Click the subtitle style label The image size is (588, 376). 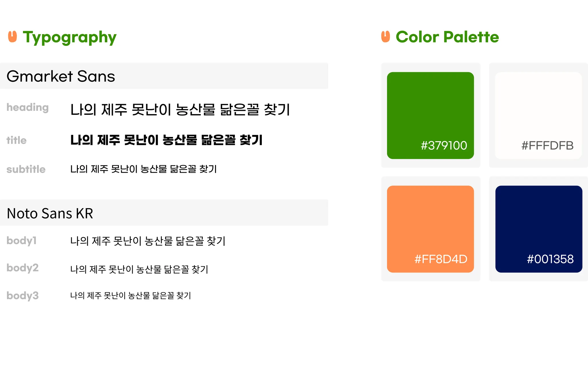coord(26,169)
